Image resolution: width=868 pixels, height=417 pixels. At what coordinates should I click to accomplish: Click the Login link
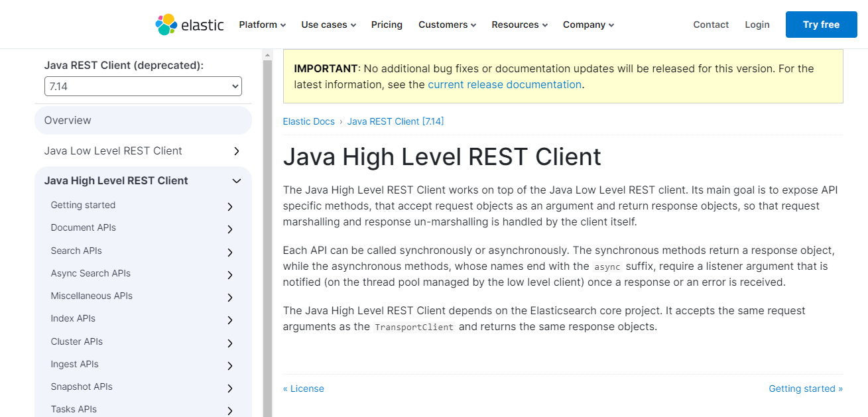pos(757,25)
